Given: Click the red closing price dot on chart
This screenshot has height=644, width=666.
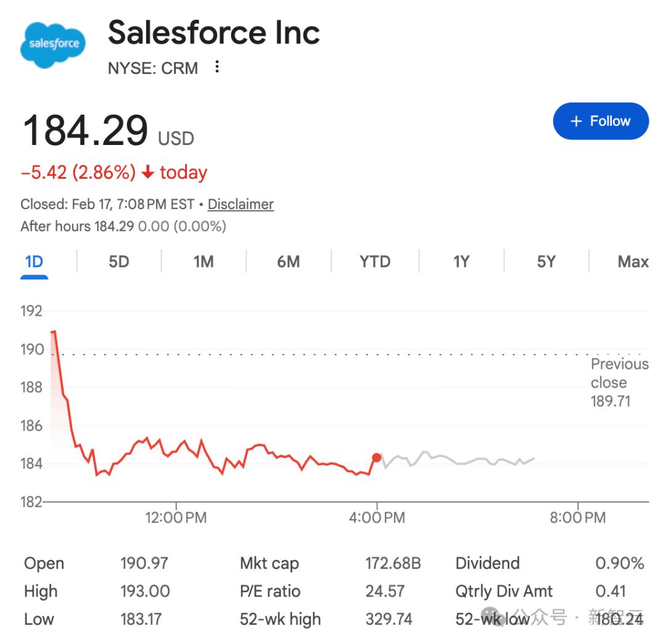Looking at the screenshot, I should (x=377, y=458).
